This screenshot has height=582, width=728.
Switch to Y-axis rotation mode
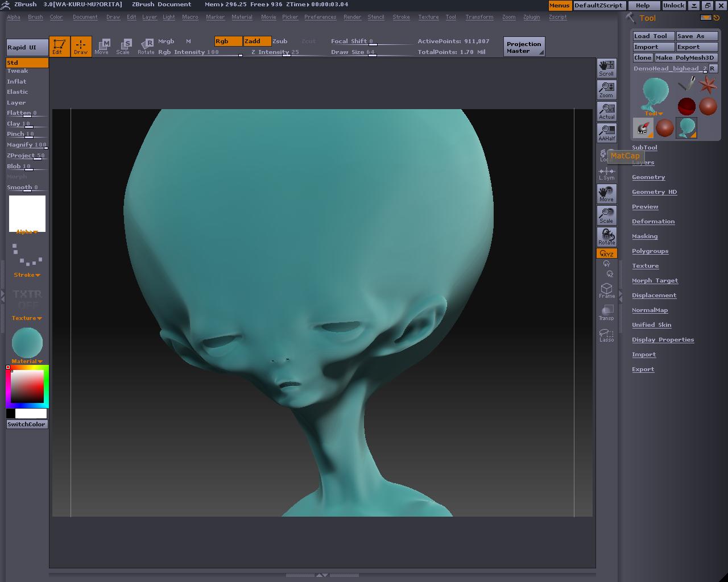tap(606, 264)
